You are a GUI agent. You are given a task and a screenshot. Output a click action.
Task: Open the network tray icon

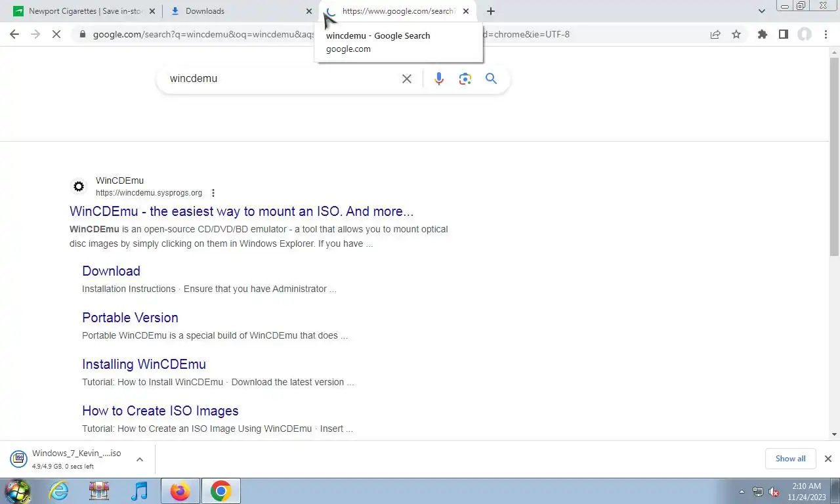(x=758, y=492)
